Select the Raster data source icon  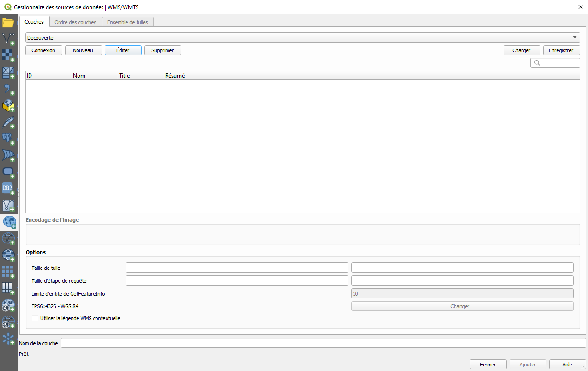click(9, 55)
